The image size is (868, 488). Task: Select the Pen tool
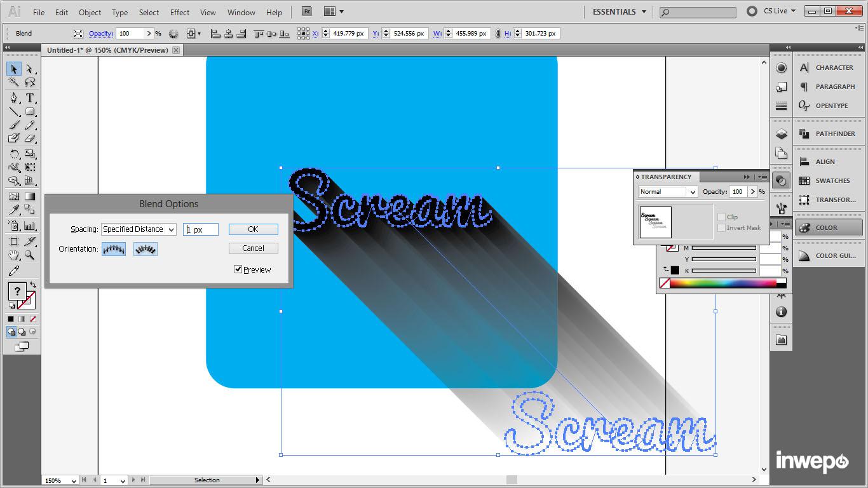(x=14, y=98)
